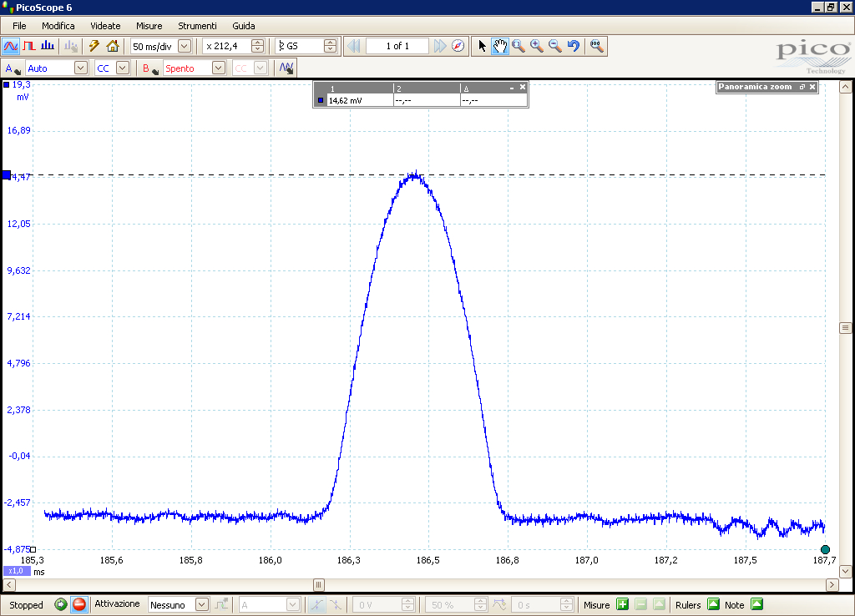Select persistence mode icon
Screen dimensions: 855x616
pos(29,47)
